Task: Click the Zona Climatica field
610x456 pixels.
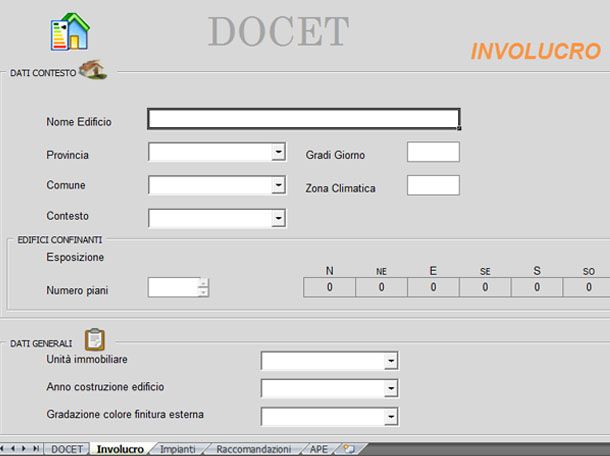Action: click(433, 185)
